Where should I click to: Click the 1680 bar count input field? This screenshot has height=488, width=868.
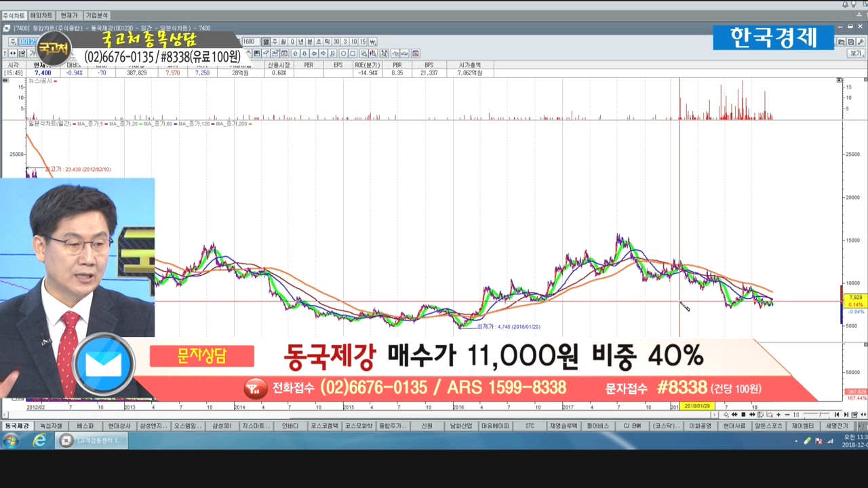tap(249, 42)
